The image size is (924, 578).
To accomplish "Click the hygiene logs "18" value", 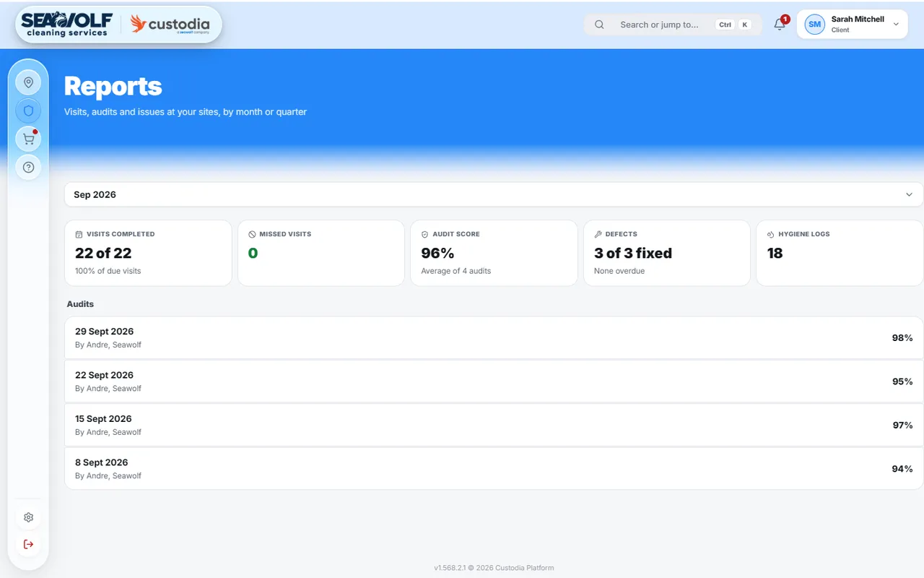I will tap(775, 253).
